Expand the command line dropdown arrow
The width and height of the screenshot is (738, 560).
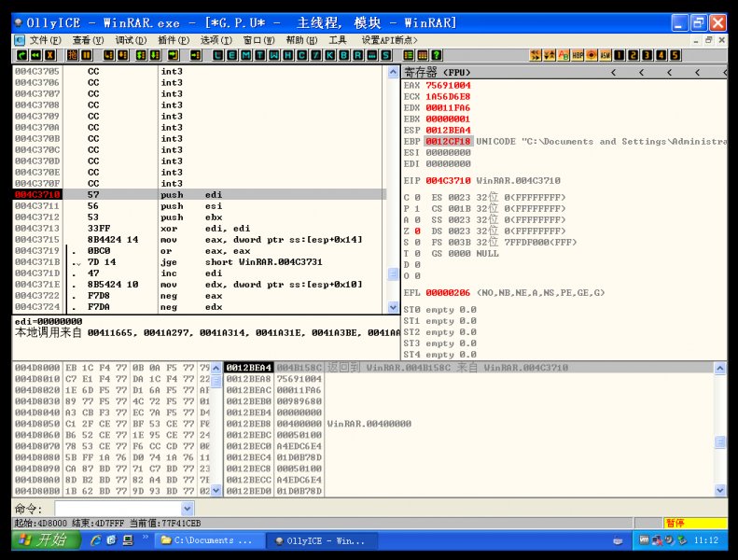[187, 508]
